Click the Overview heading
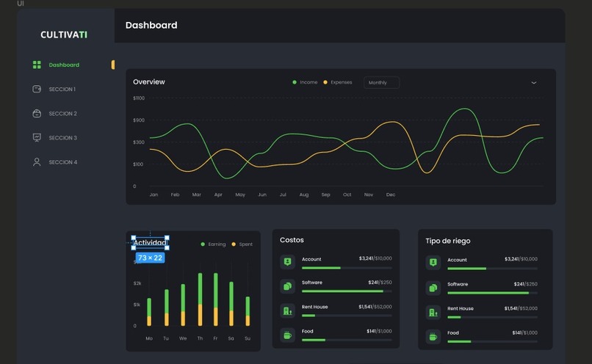Viewport: 592px width, 364px height. coord(149,82)
